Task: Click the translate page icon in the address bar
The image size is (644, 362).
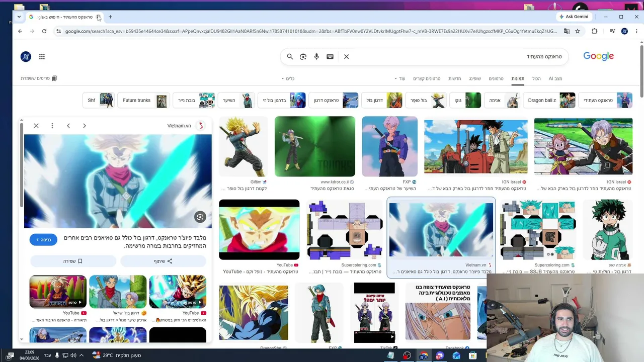Action: tap(567, 31)
